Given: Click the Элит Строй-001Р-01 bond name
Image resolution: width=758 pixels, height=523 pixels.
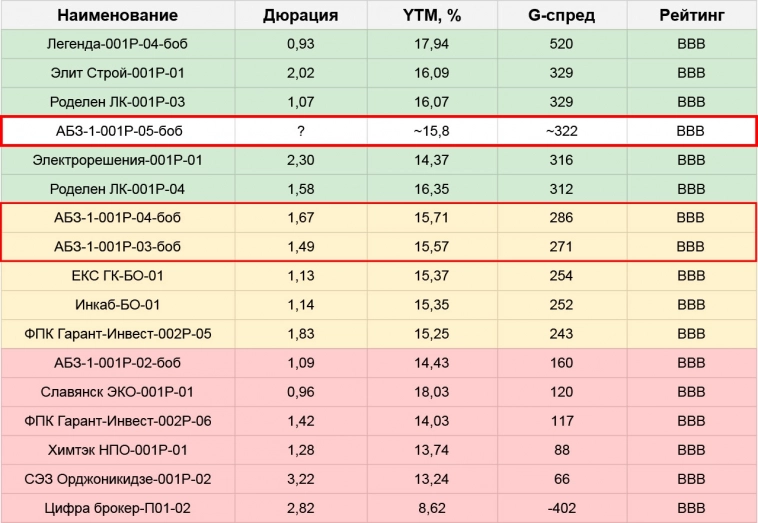Looking at the screenshot, I should [117, 73].
